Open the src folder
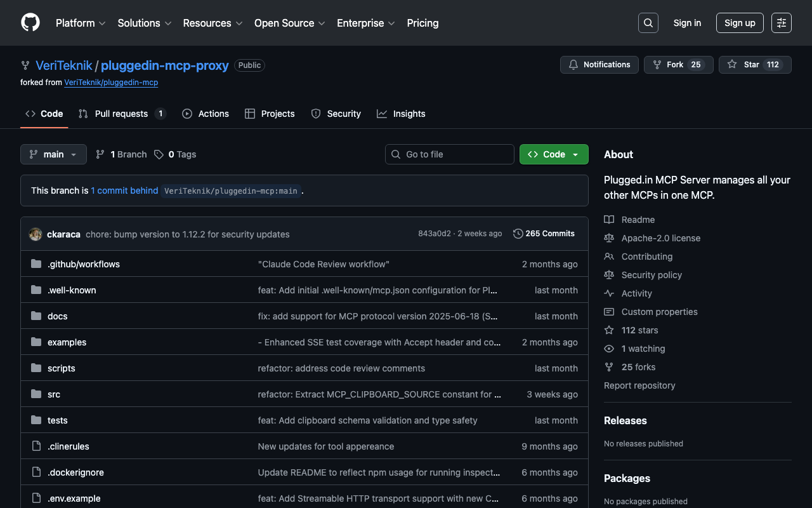 coord(54,394)
